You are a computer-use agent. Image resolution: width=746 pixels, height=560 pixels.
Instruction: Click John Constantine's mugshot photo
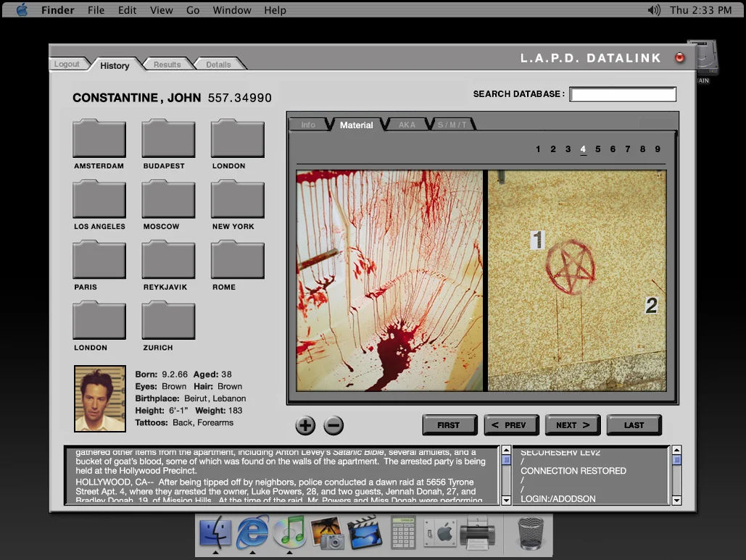pos(100,398)
